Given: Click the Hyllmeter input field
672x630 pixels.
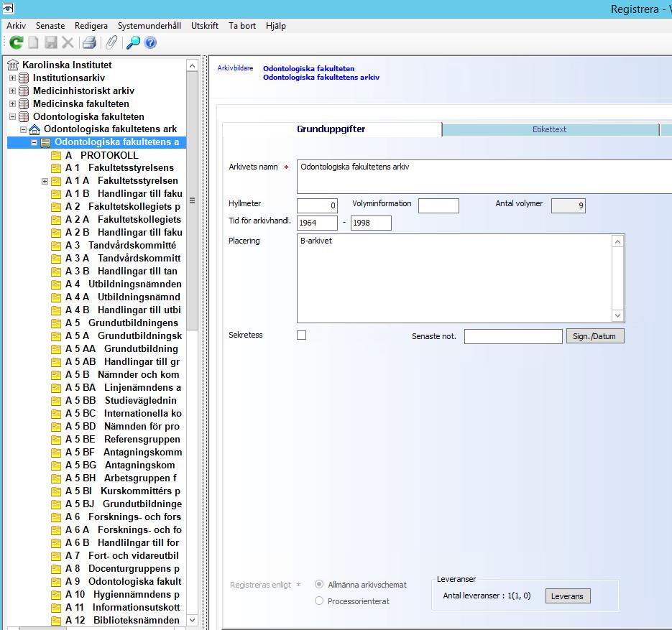Looking at the screenshot, I should point(317,205).
